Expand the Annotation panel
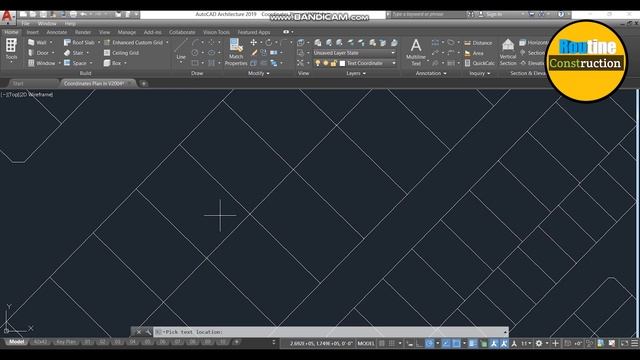The width and height of the screenshot is (640, 360). click(x=431, y=73)
